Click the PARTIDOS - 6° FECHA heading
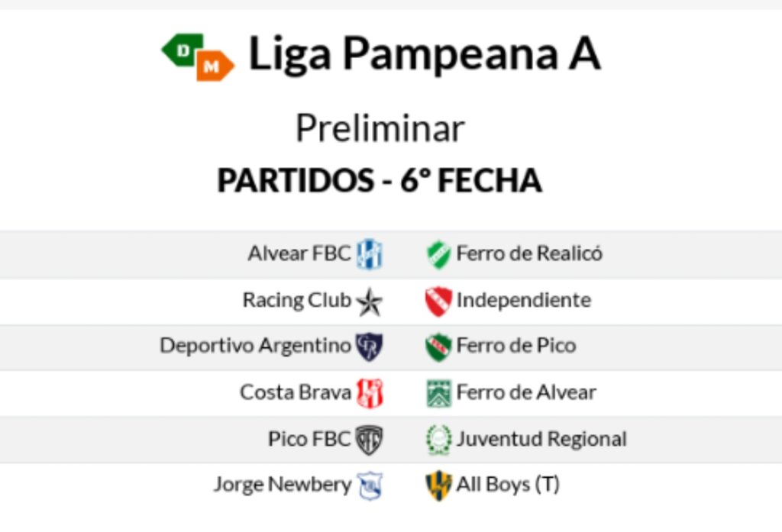 [380, 181]
